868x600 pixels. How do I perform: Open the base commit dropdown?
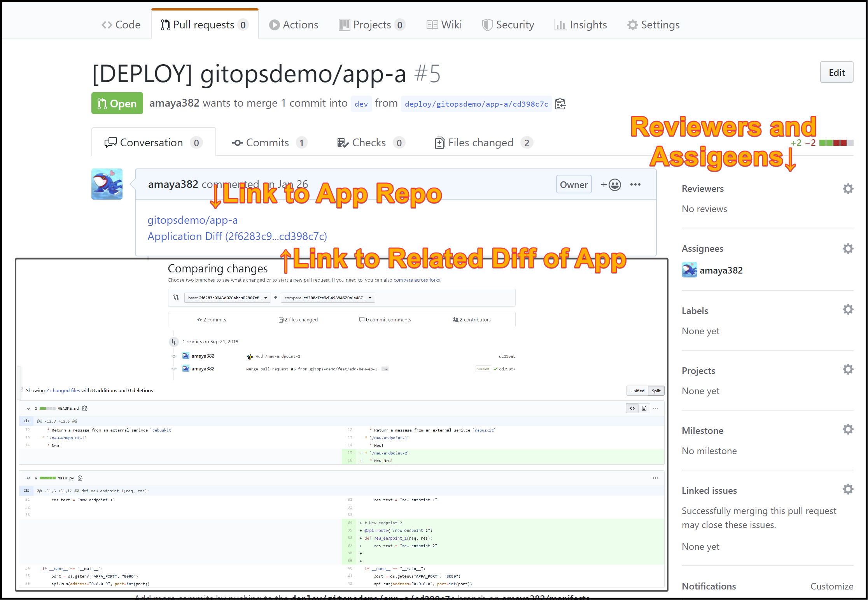227,298
